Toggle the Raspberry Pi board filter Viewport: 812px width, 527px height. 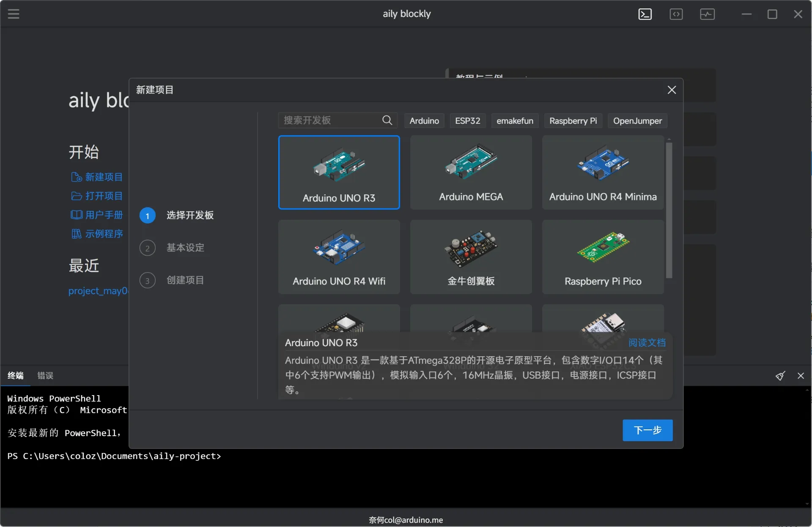coord(573,120)
